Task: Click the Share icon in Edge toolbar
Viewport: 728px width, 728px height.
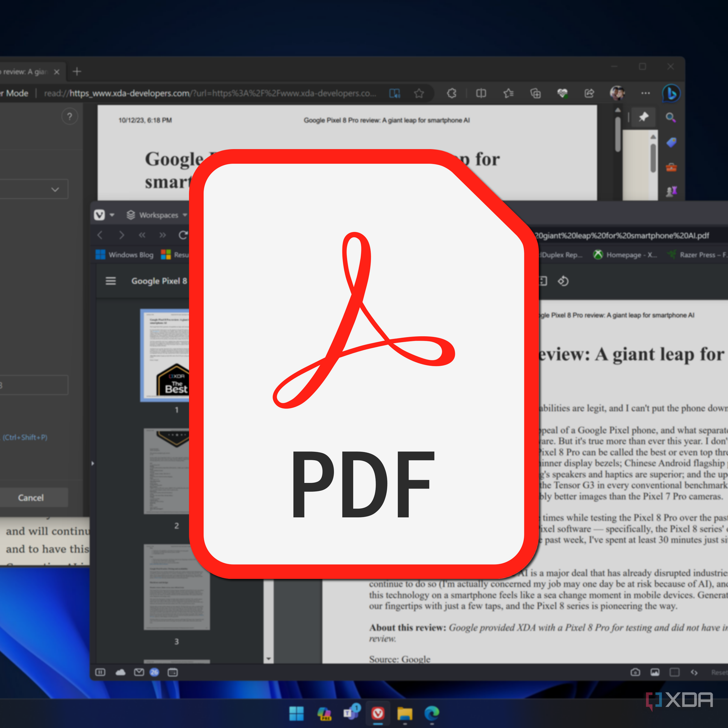Action: 589,93
